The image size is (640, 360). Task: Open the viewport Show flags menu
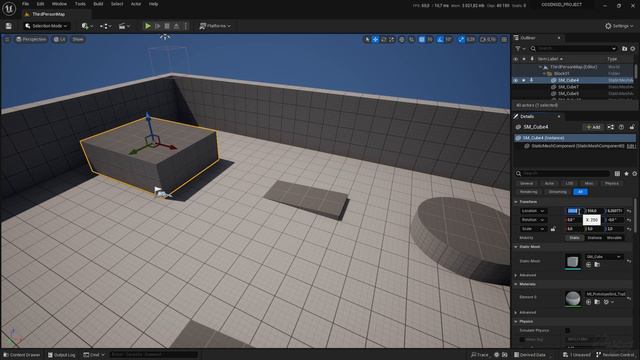tap(78, 39)
